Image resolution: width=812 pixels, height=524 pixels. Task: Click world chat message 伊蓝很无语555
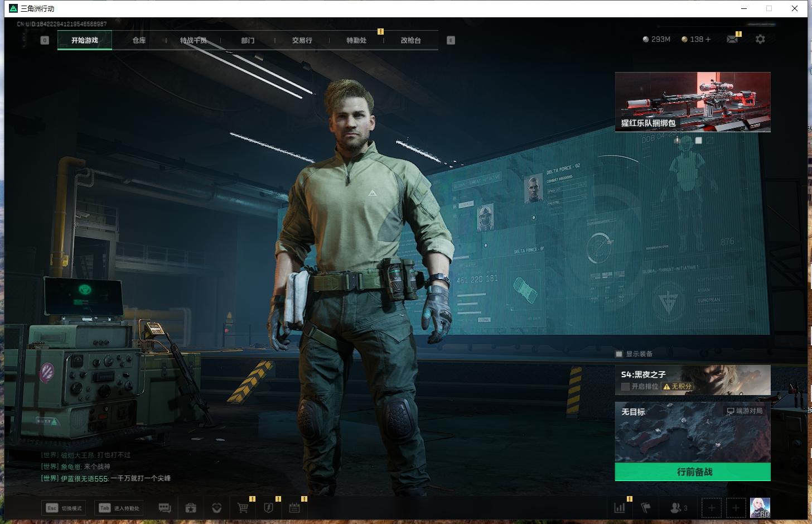click(x=106, y=478)
